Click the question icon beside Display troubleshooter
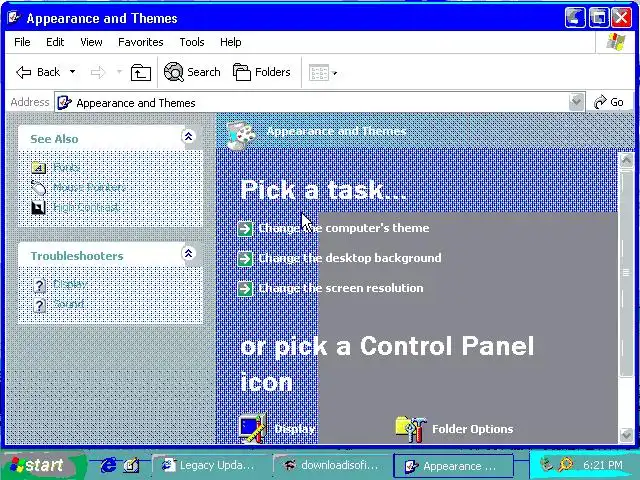Viewport: 640px width, 480px height. pos(39,285)
